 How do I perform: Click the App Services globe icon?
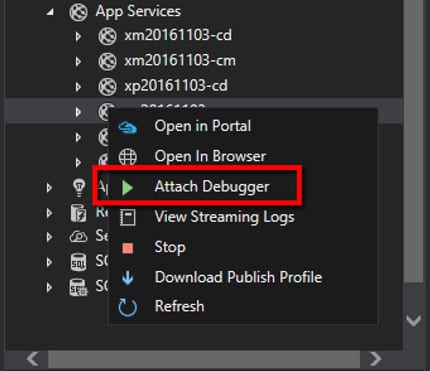pos(78,12)
